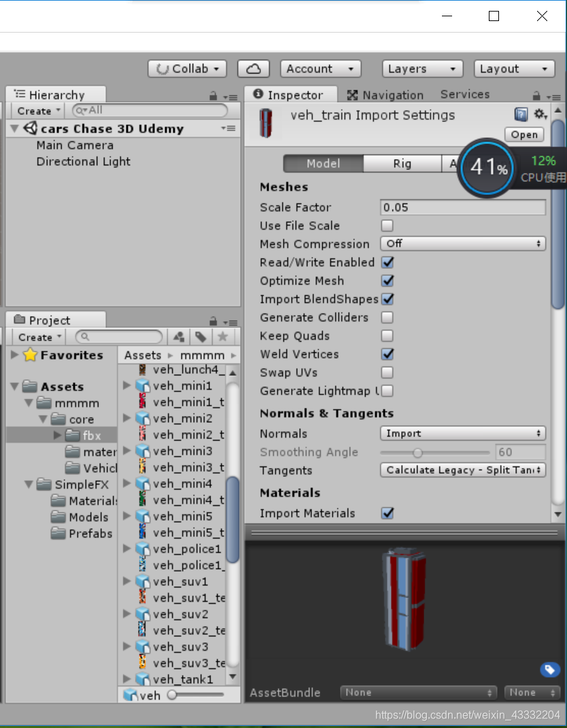The height and width of the screenshot is (728, 567).
Task: Select the veh_mini1 model asset icon
Action: pos(143,386)
